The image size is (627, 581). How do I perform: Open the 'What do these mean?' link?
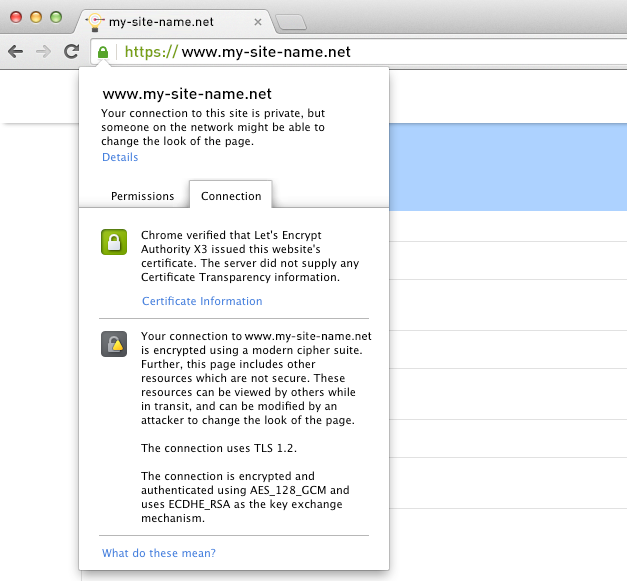(x=159, y=553)
